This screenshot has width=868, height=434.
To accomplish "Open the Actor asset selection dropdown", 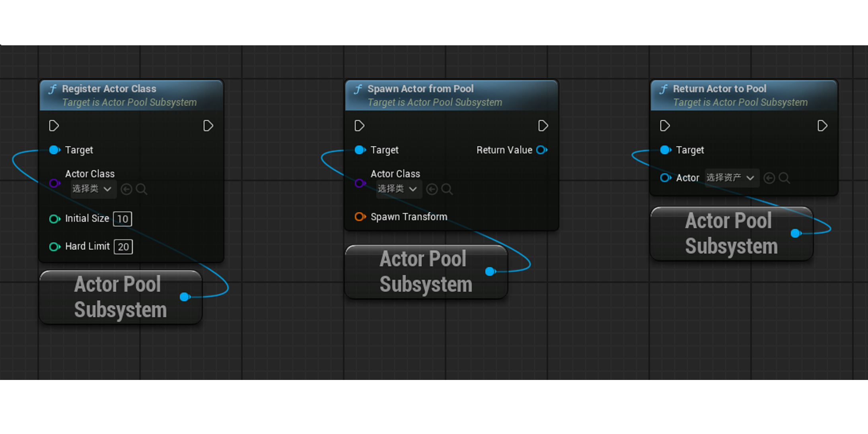I will pyautogui.click(x=732, y=178).
